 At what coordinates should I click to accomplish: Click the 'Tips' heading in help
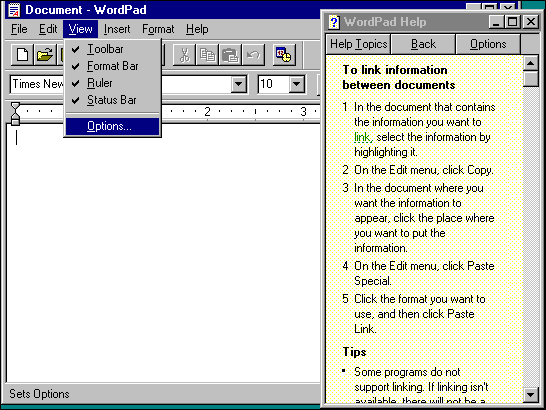[x=354, y=352]
